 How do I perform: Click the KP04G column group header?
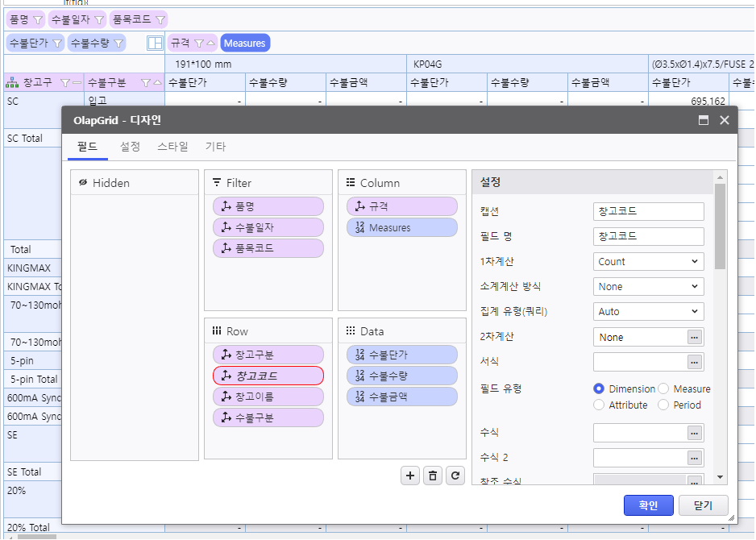tap(527, 64)
